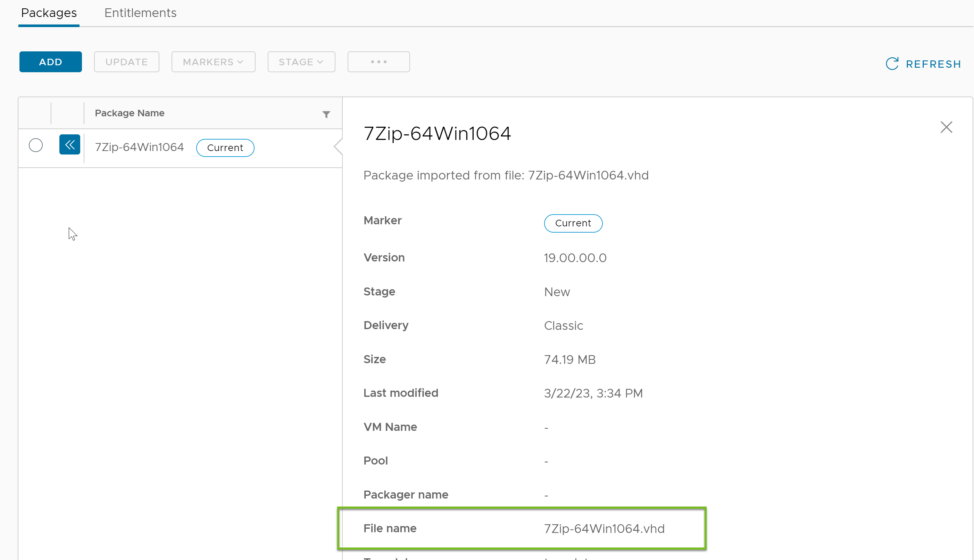Select the 7Zip-64Win1064 row name text
The image size is (974, 560).
tap(139, 147)
